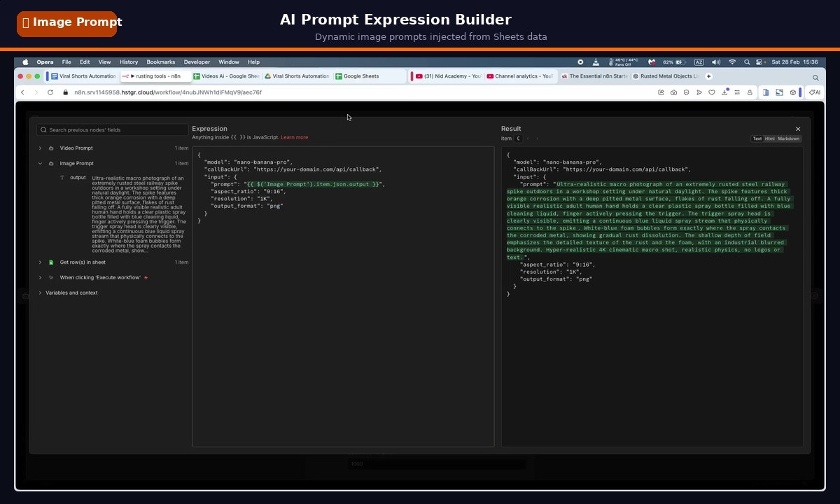Click the Video Prompt node icon
Screen dimensions: 840x504
click(x=50, y=148)
